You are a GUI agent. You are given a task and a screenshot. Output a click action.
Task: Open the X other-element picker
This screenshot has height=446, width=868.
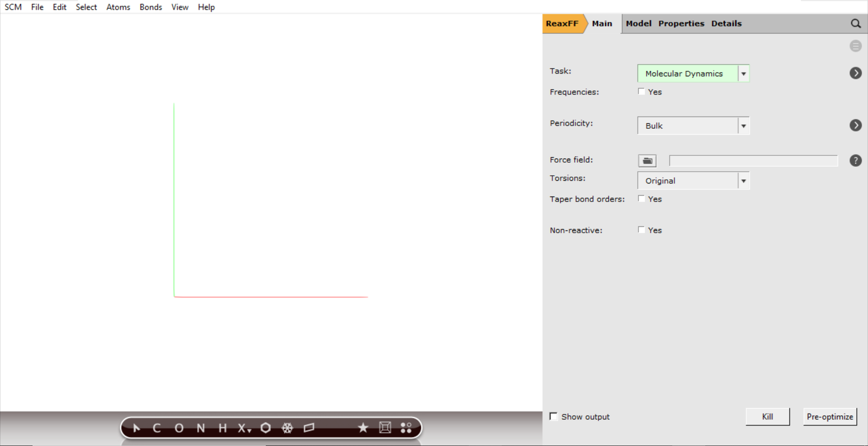[x=244, y=428]
